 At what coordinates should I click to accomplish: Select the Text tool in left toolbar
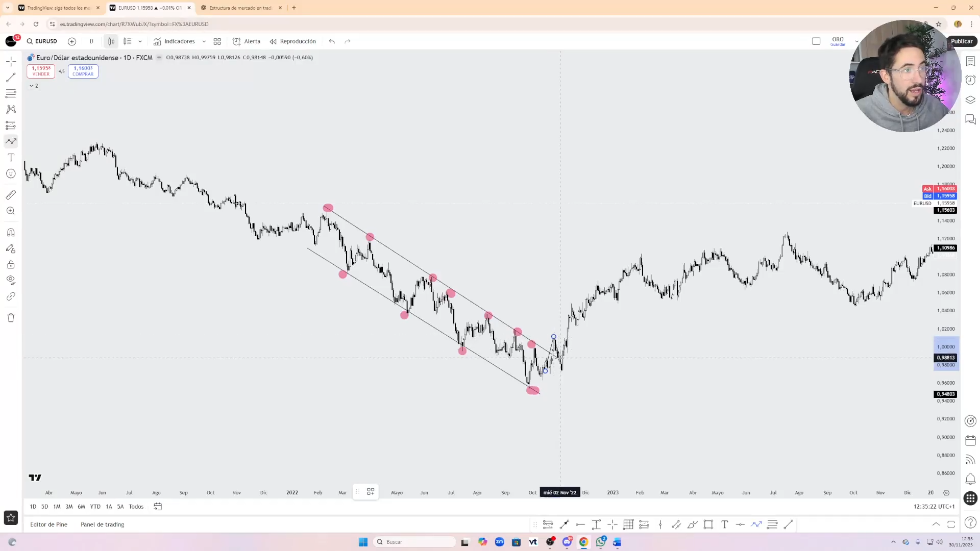point(11,158)
